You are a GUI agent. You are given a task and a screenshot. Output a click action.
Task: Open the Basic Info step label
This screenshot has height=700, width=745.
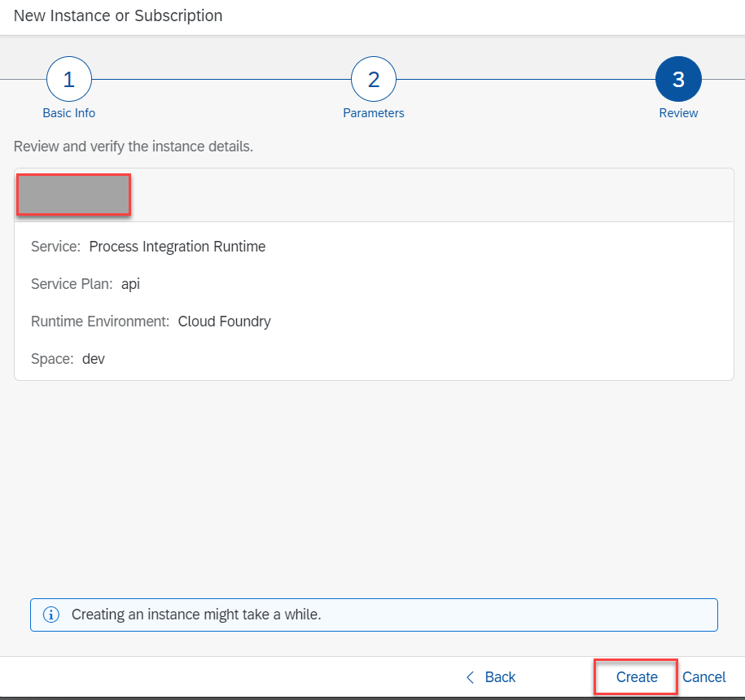point(69,113)
